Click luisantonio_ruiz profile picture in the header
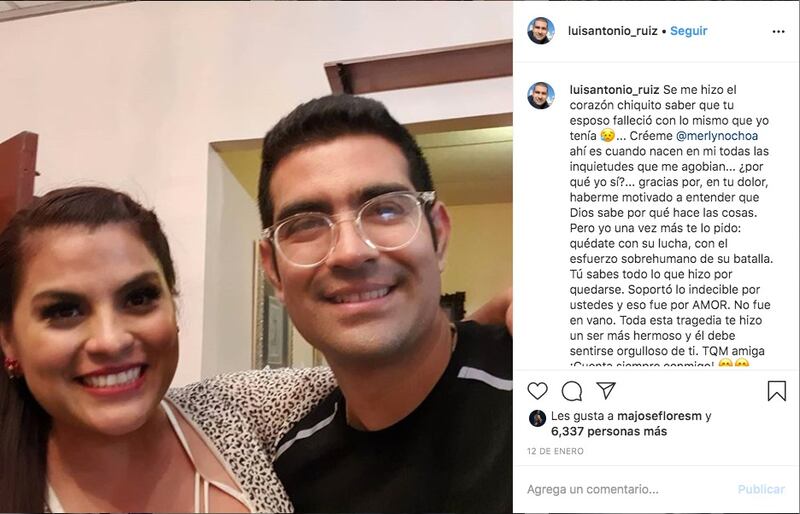 [541, 31]
